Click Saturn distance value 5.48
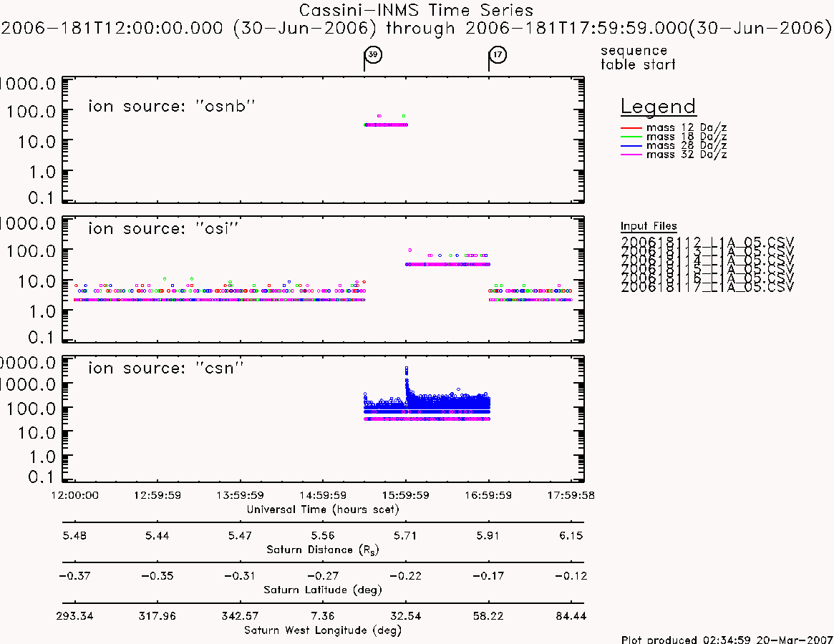Screen dimensions: 834x644 pyautogui.click(x=74, y=535)
